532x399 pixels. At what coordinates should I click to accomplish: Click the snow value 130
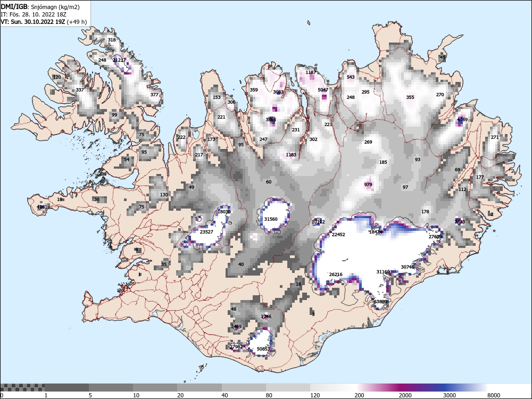(164, 195)
